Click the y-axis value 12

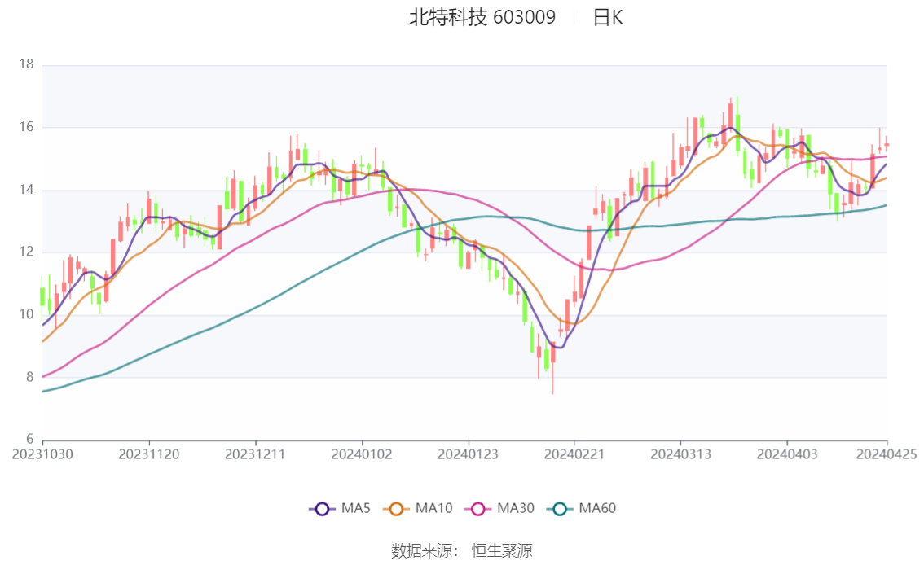pos(26,252)
